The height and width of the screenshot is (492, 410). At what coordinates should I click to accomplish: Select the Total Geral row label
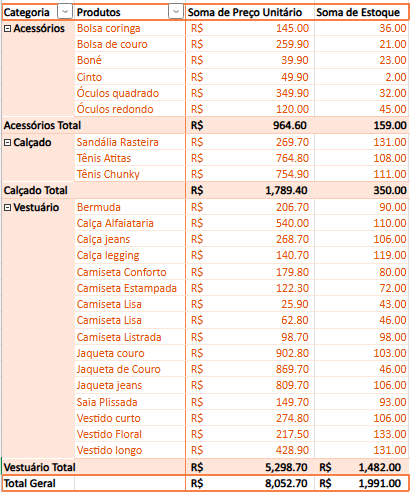pyautogui.click(x=30, y=483)
